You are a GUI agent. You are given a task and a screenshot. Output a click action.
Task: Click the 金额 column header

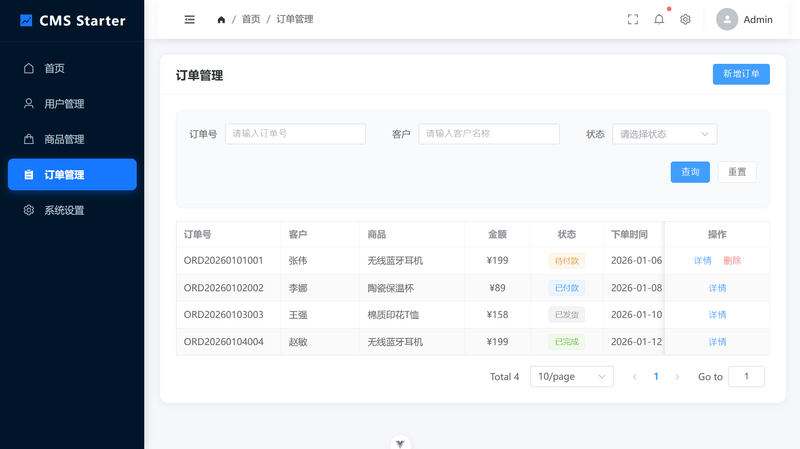pos(497,234)
